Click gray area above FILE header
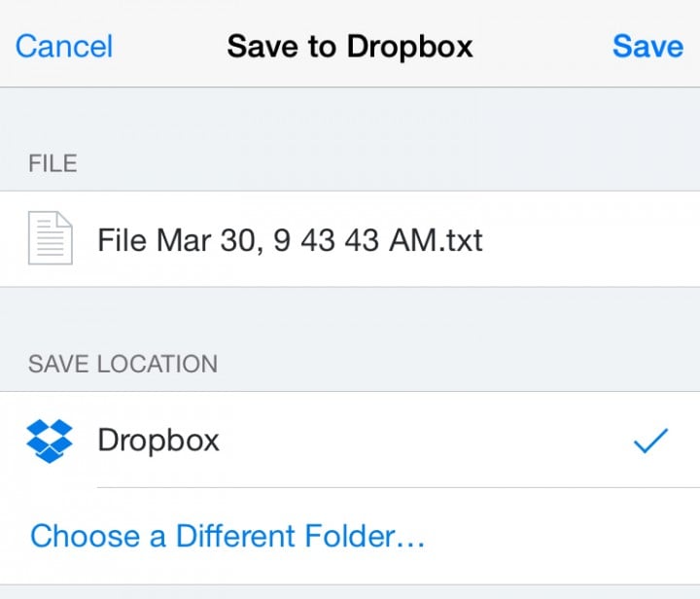Screen dimensions: 700x599 [350, 119]
